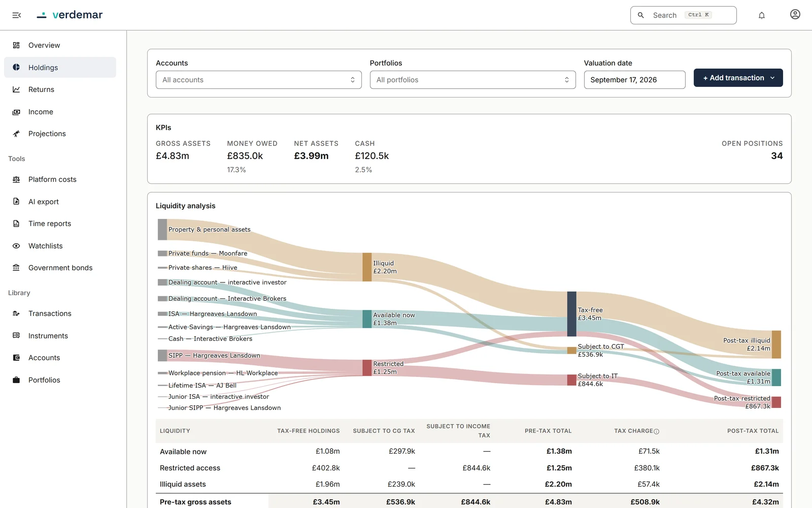Image resolution: width=812 pixels, height=508 pixels.
Task: Click the Tax charge info icon
Action: pos(657,431)
